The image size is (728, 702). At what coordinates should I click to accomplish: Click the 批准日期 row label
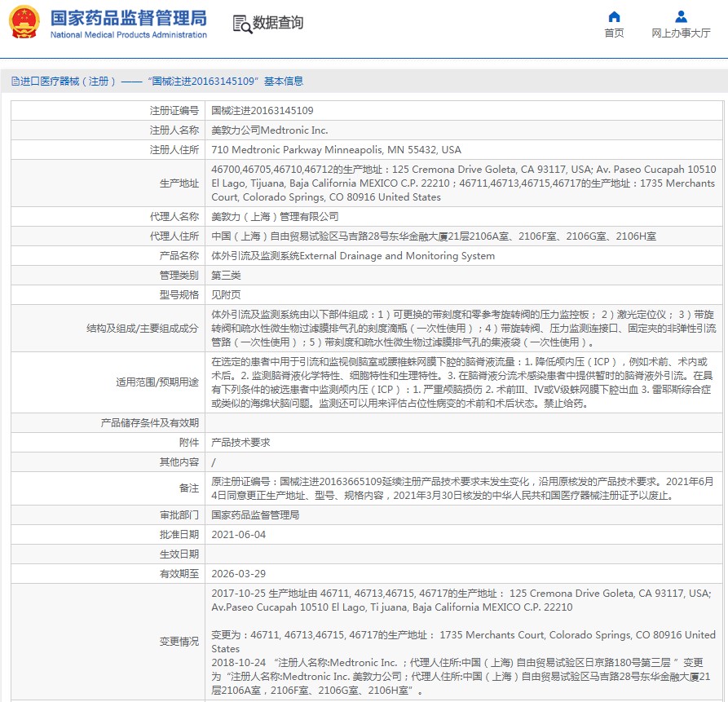tap(179, 534)
